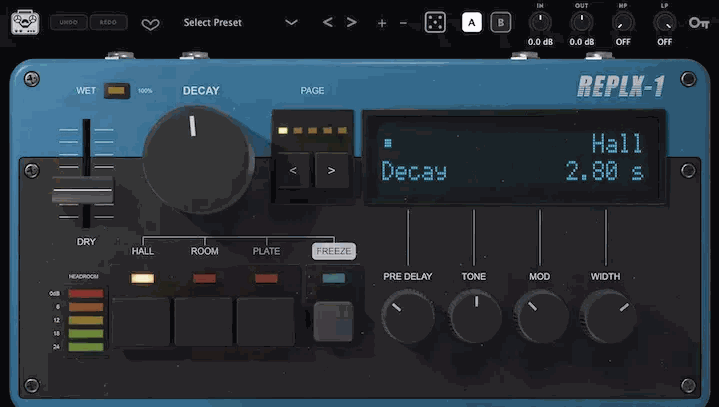This screenshot has width=719, height=407.
Task: Click the OUT gain knob
Action: 581,22
